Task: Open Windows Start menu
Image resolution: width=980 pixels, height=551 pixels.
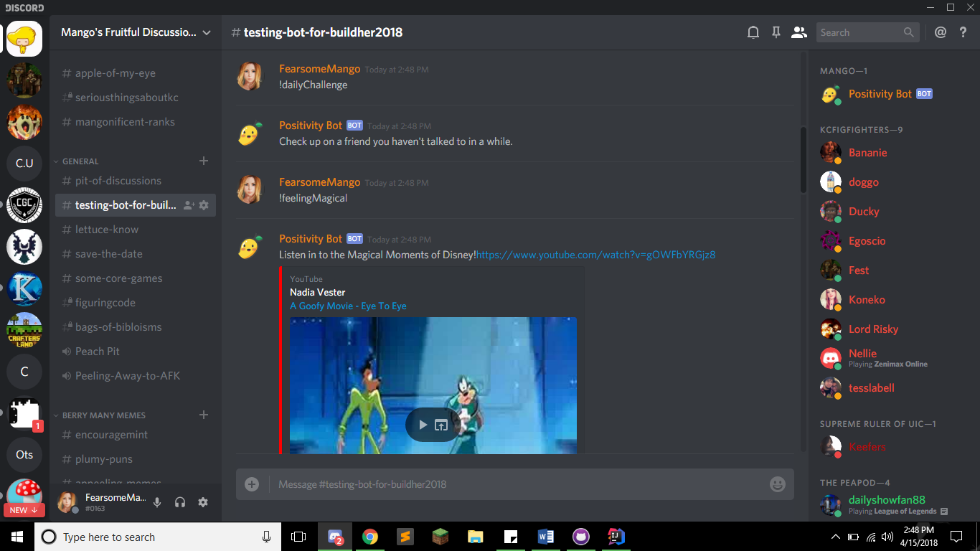Action: (17, 537)
